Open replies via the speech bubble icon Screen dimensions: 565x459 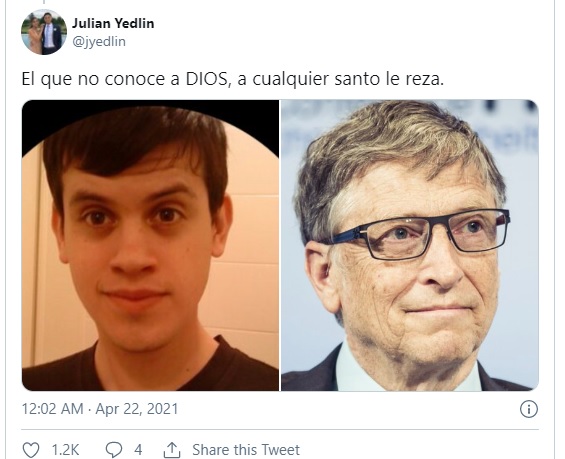114,450
